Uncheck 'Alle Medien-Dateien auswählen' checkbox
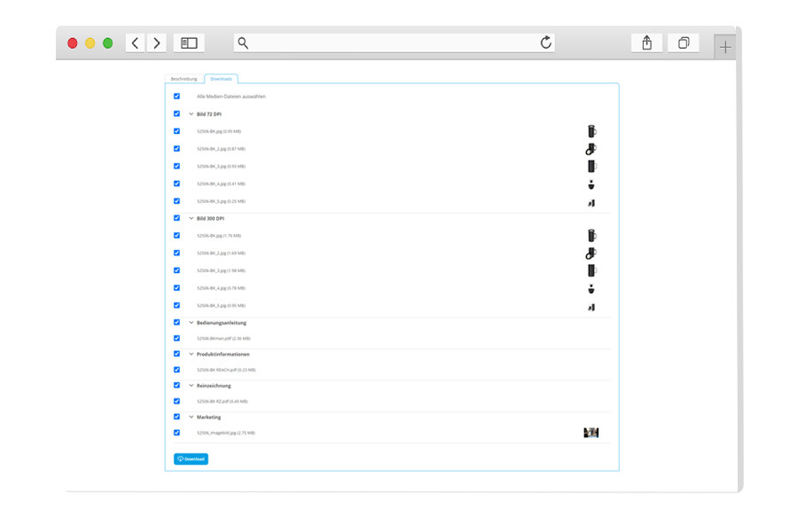798x532 pixels. 176,96
